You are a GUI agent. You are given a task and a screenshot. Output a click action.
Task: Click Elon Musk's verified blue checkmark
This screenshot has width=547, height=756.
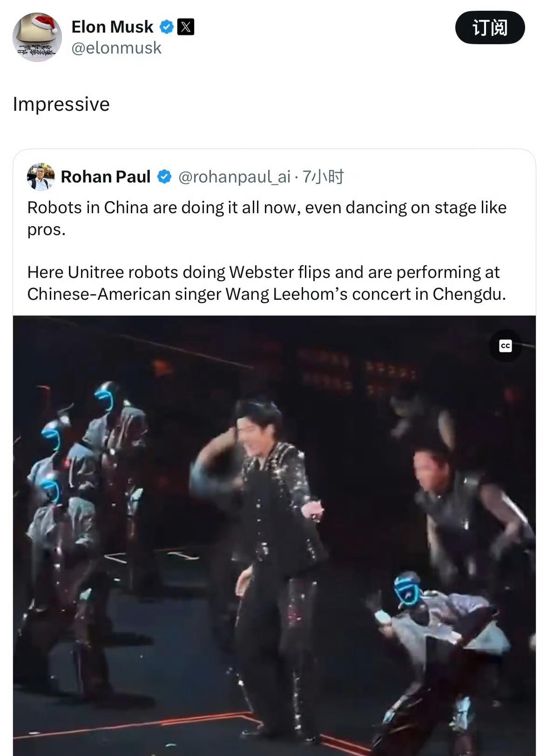pos(166,27)
